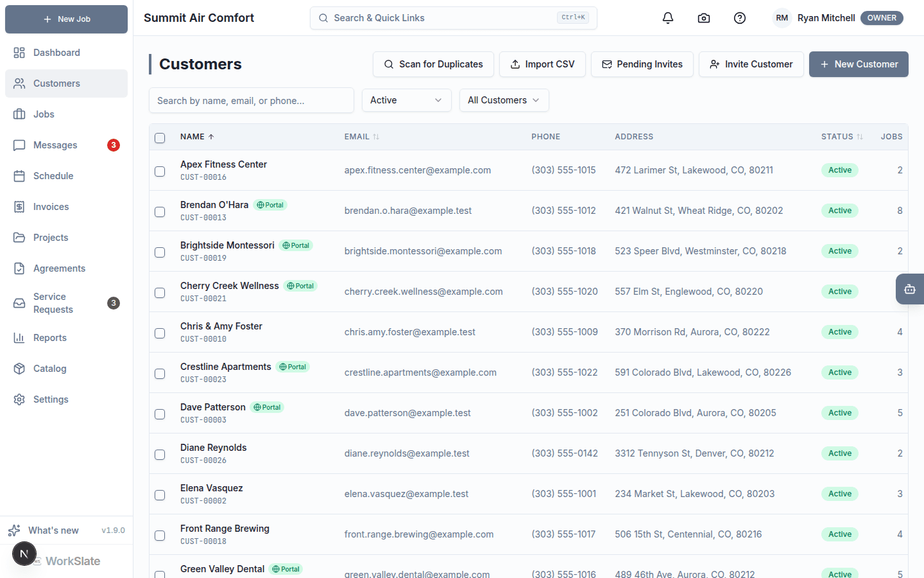Open Jobs from the sidebar
The image size is (924, 578).
pyautogui.click(x=66, y=114)
